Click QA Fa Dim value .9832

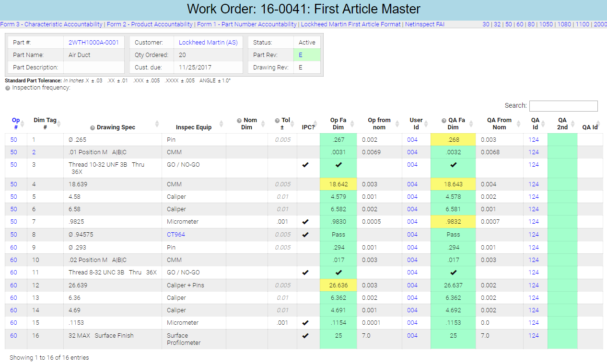(x=453, y=222)
